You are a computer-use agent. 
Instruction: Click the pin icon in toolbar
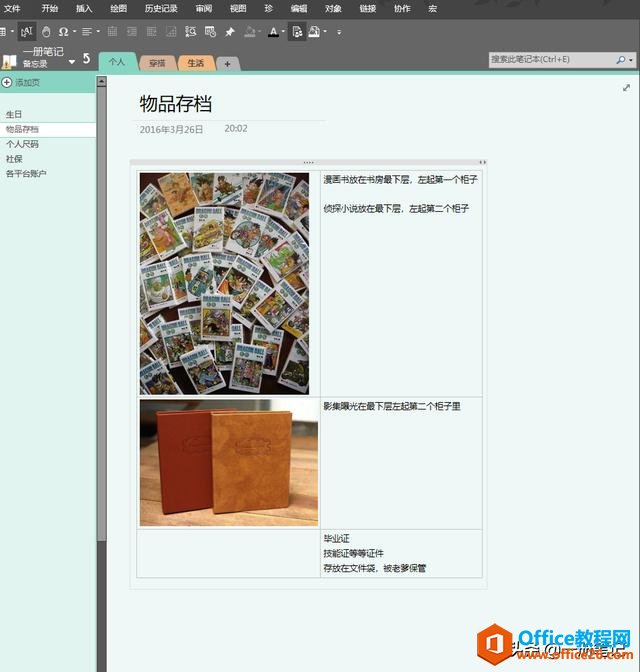coord(229,32)
